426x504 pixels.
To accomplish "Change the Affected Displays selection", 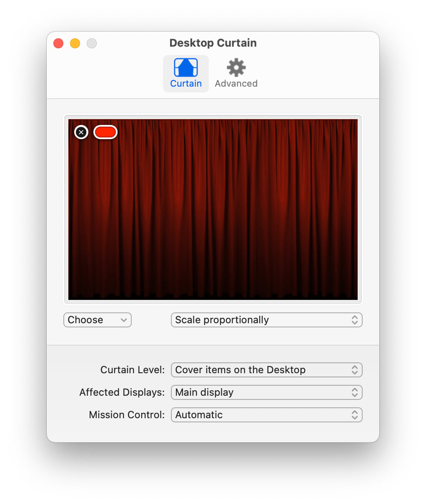I will 267,392.
